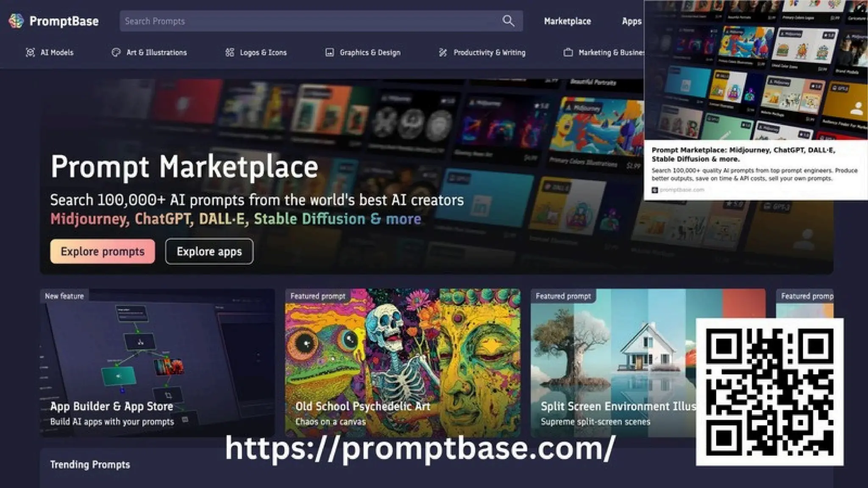Click the Graphics & Design image icon
The height and width of the screenshot is (488, 868).
pos(329,53)
